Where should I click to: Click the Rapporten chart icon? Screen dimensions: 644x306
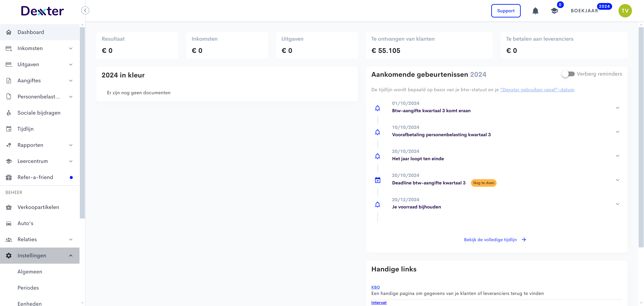(x=9, y=145)
